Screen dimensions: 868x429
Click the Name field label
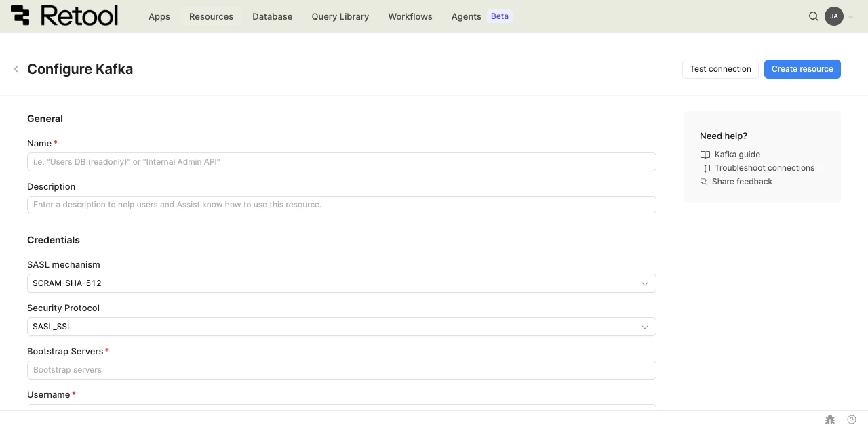pyautogui.click(x=39, y=143)
